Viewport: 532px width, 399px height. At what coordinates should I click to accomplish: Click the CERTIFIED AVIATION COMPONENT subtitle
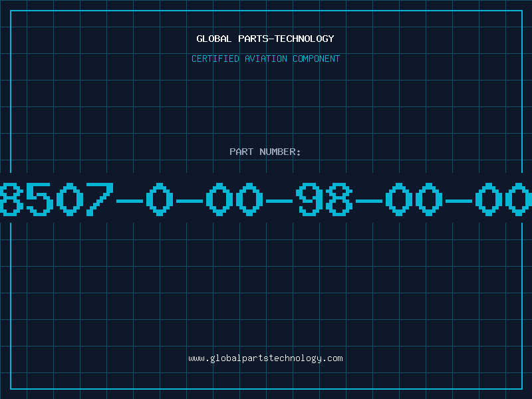click(265, 59)
